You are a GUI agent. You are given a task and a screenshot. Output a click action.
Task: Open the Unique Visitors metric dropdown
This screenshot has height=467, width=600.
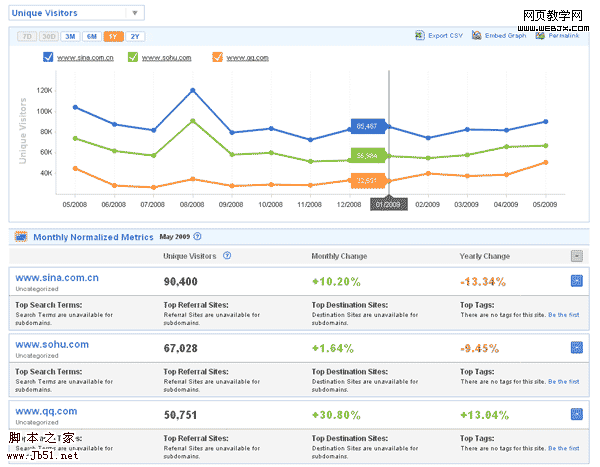coord(134,13)
